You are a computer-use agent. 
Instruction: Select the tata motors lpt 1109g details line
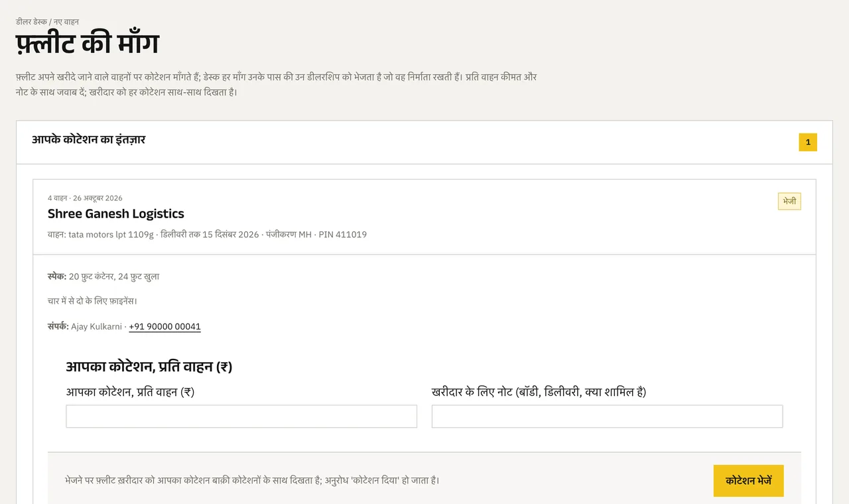tap(207, 234)
